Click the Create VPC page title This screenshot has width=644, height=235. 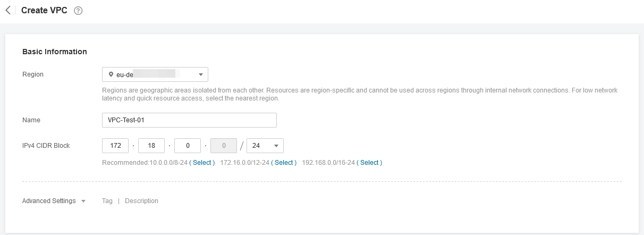(44, 11)
